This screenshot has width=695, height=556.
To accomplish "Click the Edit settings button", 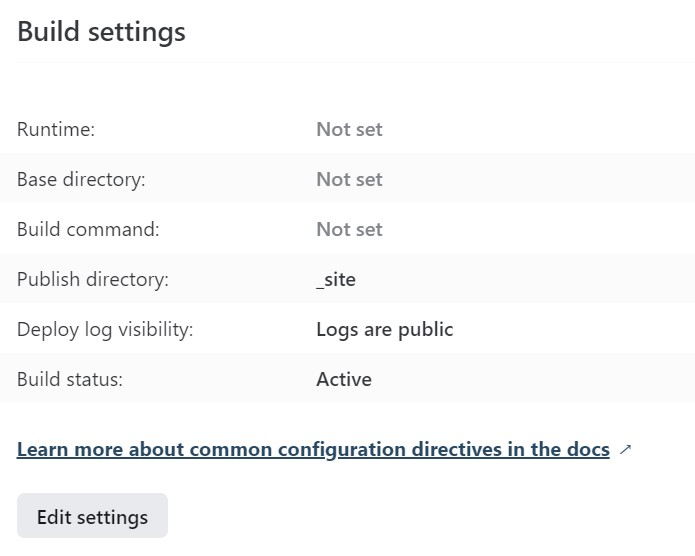I will (x=92, y=516).
